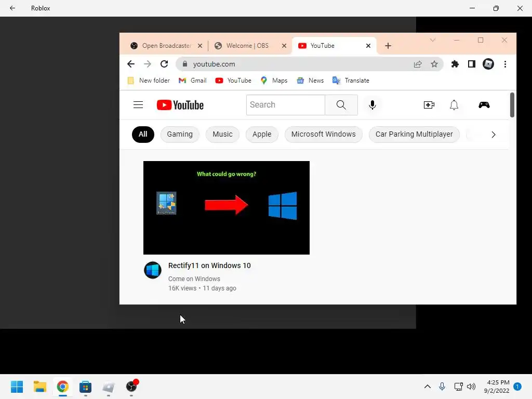Open Chrome profile avatar
Screen dimensions: 532x399
488,64
